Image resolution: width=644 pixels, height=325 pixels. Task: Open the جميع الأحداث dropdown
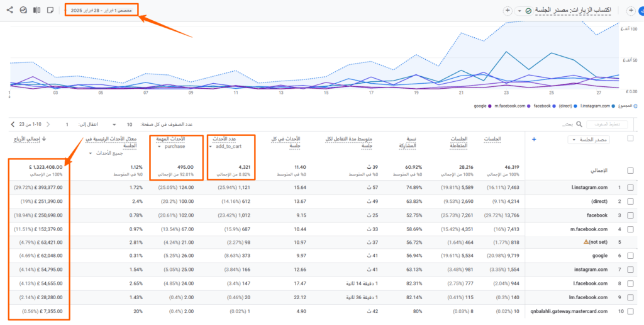tap(106, 154)
